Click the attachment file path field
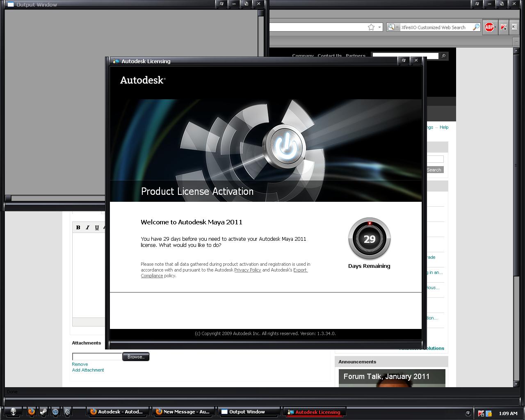The image size is (525, 420). click(96, 356)
